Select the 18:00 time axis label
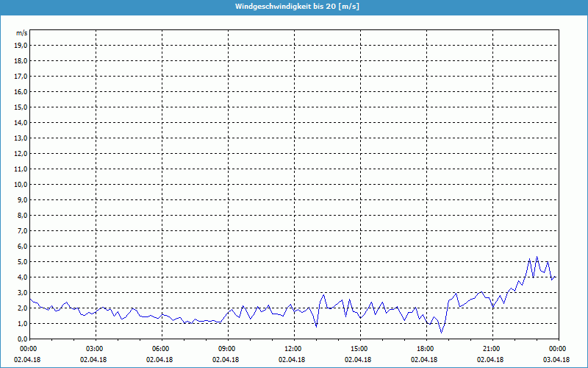This screenshot has width=588, height=368. tap(426, 348)
